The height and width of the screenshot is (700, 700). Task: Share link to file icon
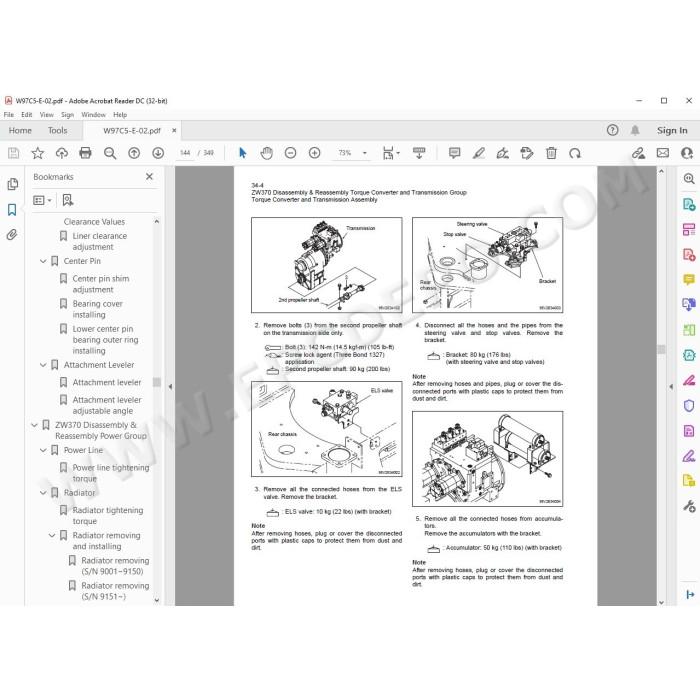click(x=638, y=153)
